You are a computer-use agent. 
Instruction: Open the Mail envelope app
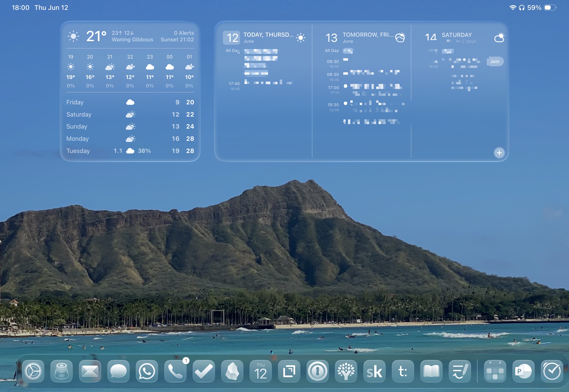(x=90, y=371)
